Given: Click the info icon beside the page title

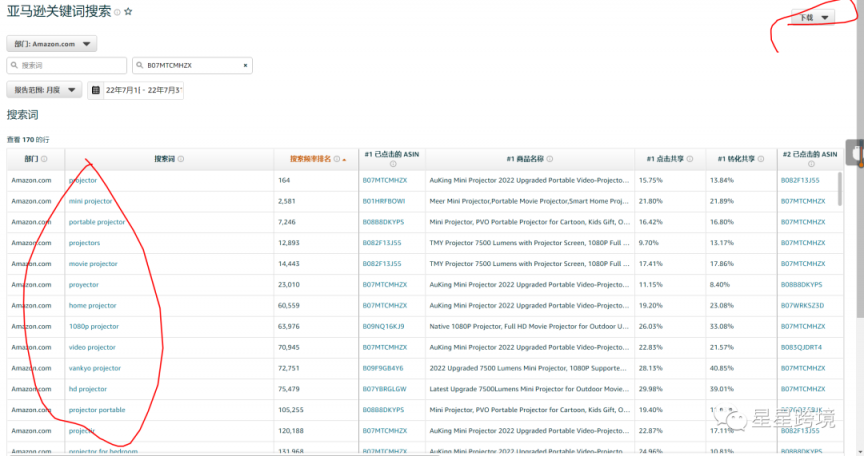Looking at the screenshot, I should click(x=117, y=12).
